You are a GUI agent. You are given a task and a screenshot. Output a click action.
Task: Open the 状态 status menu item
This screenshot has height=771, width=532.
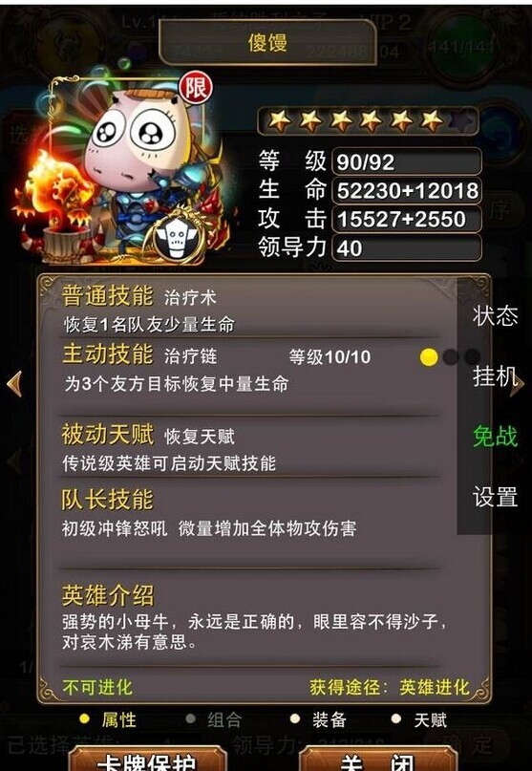pyautogui.click(x=495, y=315)
